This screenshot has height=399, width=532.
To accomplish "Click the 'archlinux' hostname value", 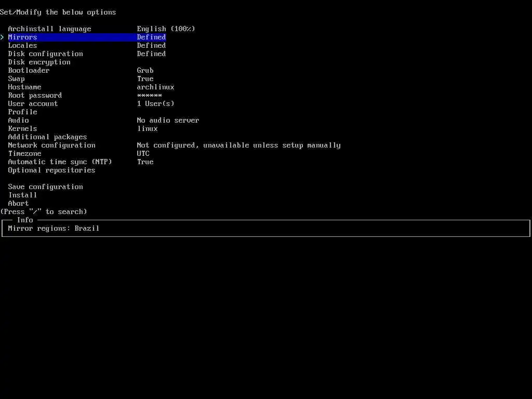I will (x=156, y=87).
